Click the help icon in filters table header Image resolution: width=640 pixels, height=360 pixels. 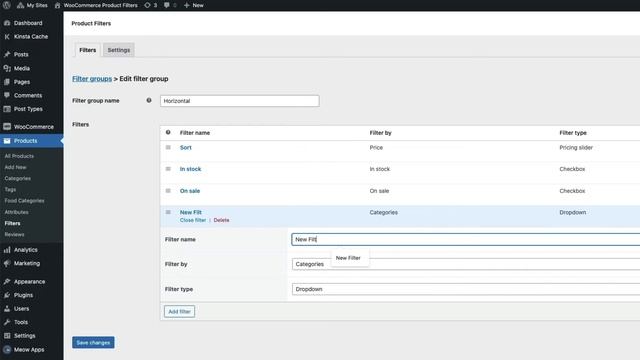[x=168, y=132]
